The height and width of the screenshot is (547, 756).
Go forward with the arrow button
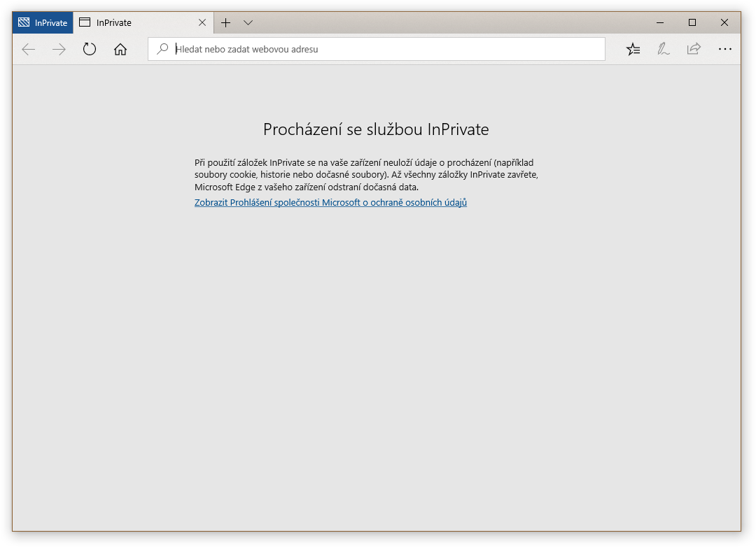59,49
